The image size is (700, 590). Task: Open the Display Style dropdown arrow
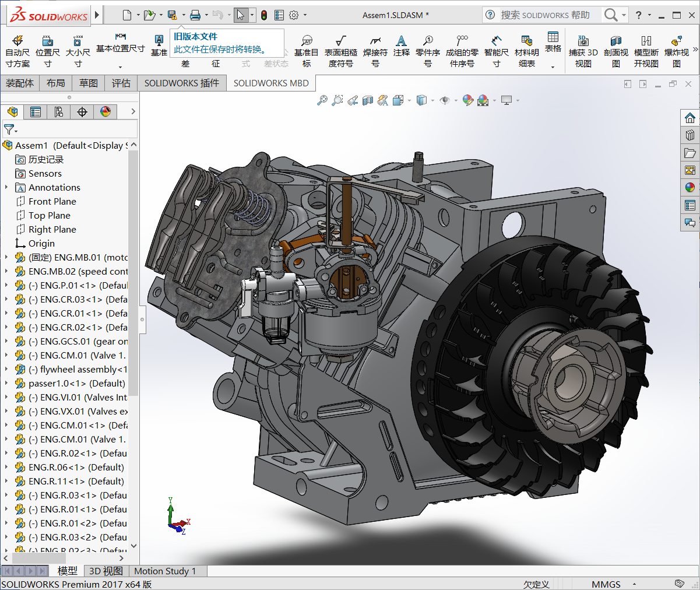coord(432,100)
